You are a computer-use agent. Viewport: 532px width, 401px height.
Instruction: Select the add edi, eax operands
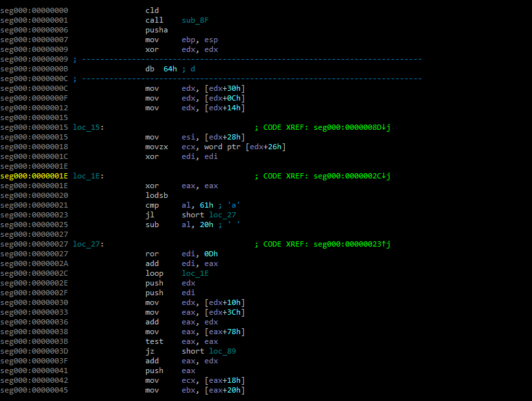[200, 263]
